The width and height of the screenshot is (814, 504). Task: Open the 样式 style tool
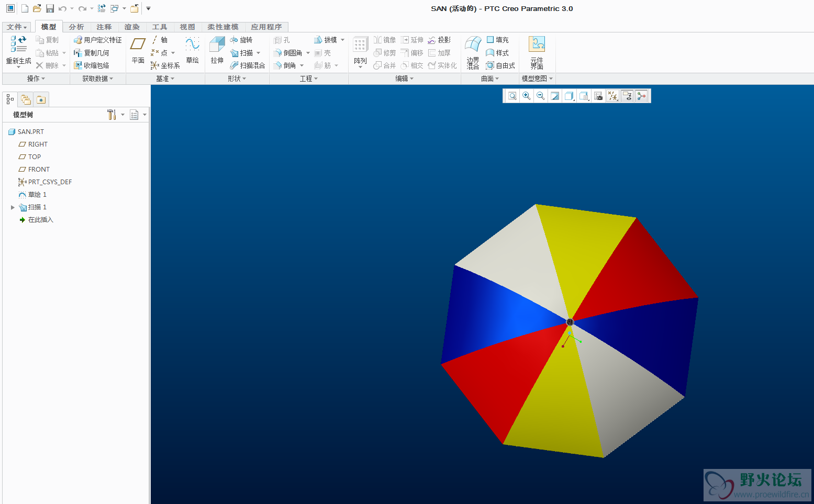pyautogui.click(x=497, y=53)
